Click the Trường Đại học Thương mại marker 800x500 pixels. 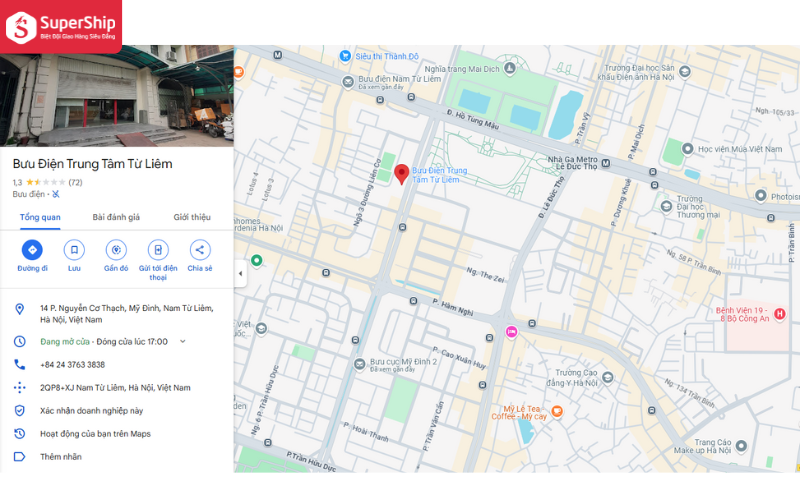(666, 206)
